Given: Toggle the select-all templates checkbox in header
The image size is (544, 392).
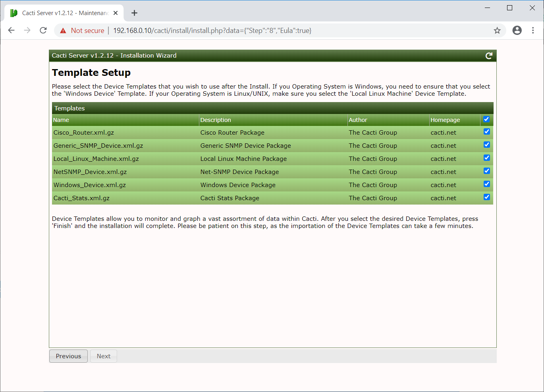Looking at the screenshot, I should click(486, 120).
